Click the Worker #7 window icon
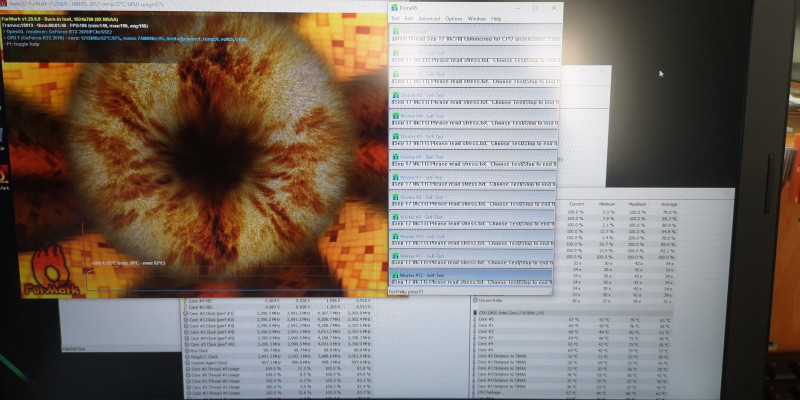 coord(395,177)
